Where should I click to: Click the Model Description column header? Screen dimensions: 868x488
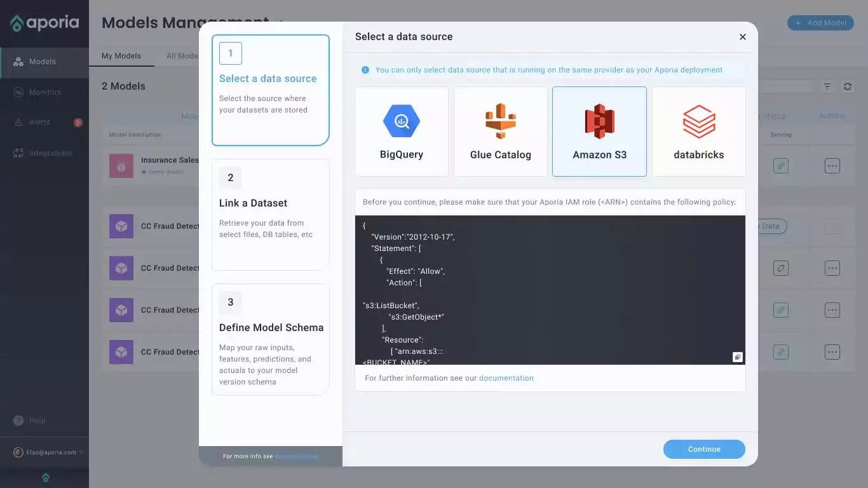135,135
